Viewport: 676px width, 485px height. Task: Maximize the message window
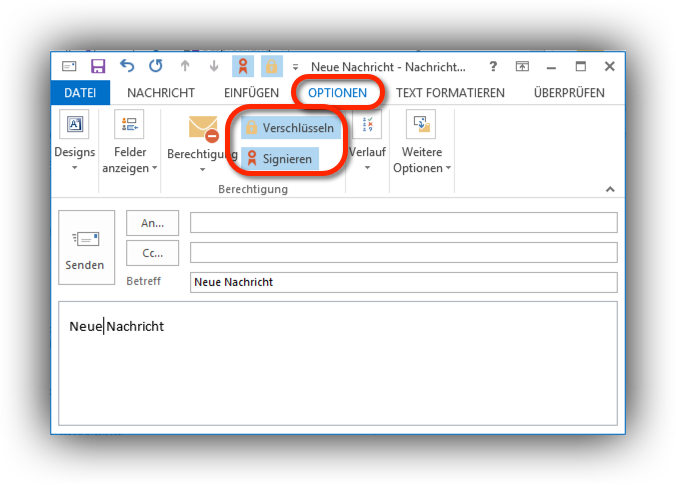tap(581, 66)
